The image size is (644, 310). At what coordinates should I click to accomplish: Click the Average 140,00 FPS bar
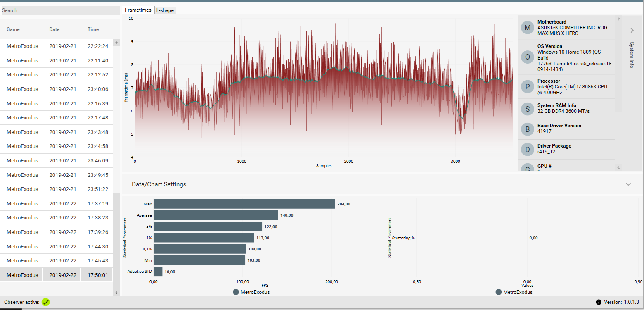coord(216,215)
